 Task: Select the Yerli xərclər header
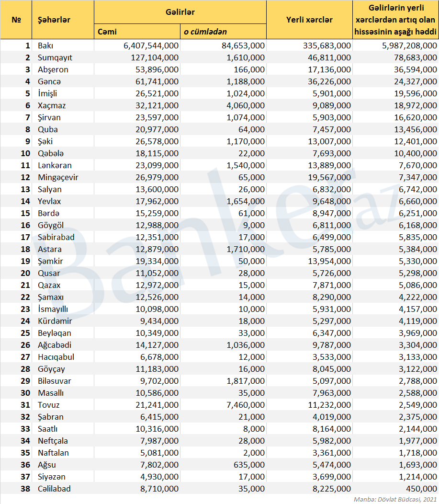tap(310, 20)
